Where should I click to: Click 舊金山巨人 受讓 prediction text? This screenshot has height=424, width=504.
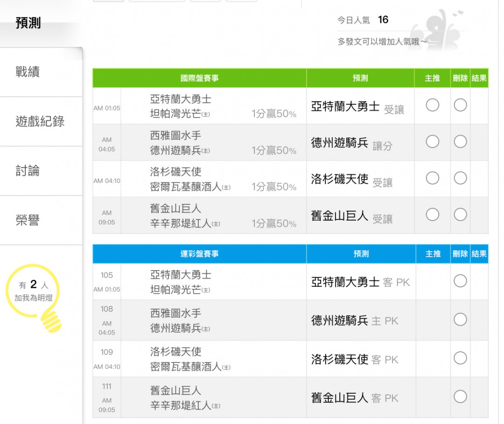[352, 216]
